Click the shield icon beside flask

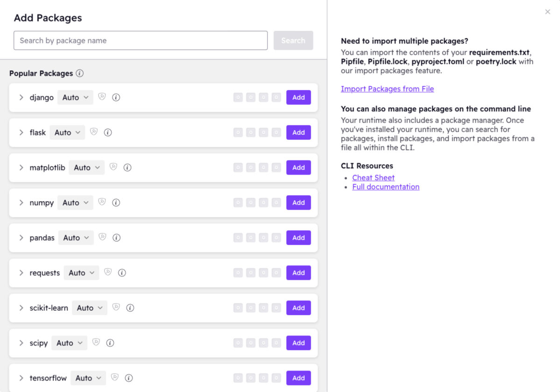pyautogui.click(x=94, y=133)
